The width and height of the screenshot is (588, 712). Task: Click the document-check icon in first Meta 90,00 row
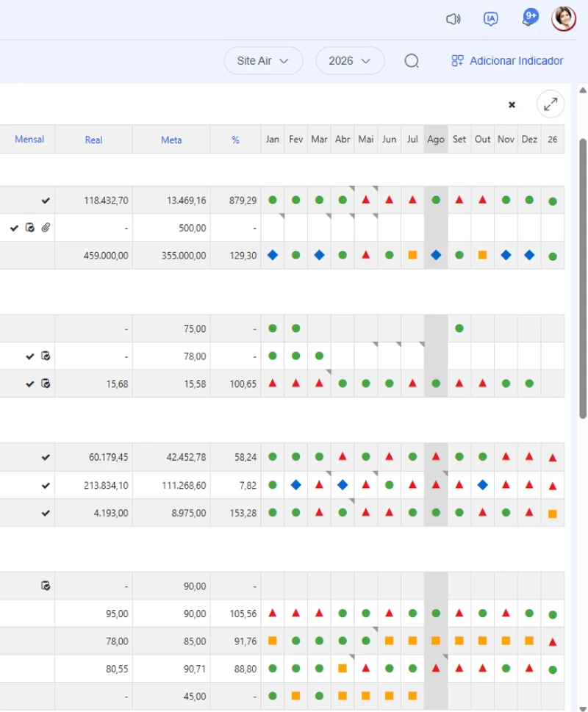(46, 586)
